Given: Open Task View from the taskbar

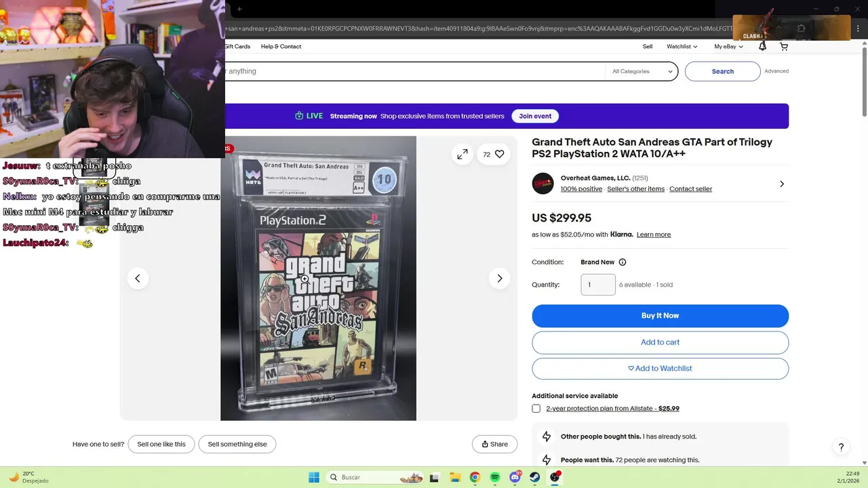Looking at the screenshot, I should pyautogui.click(x=435, y=477).
